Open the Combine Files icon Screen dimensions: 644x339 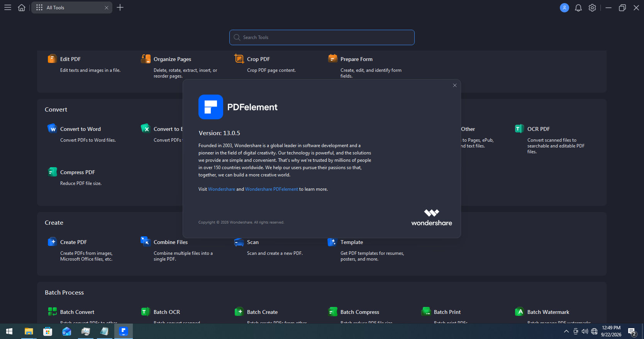click(146, 242)
